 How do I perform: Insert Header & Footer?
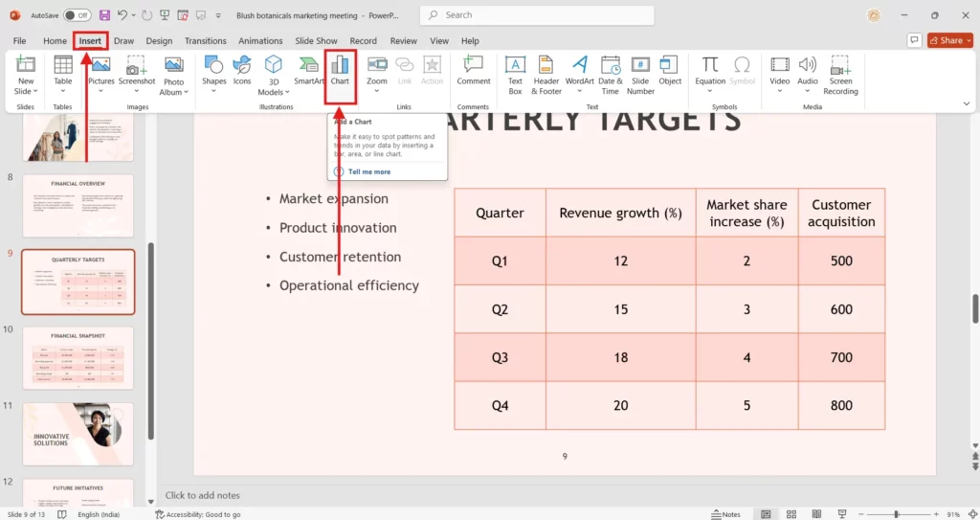tap(546, 74)
